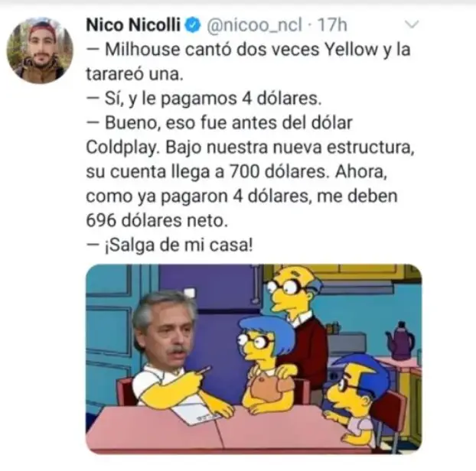Expand the tweet options chevron

[x=412, y=24]
